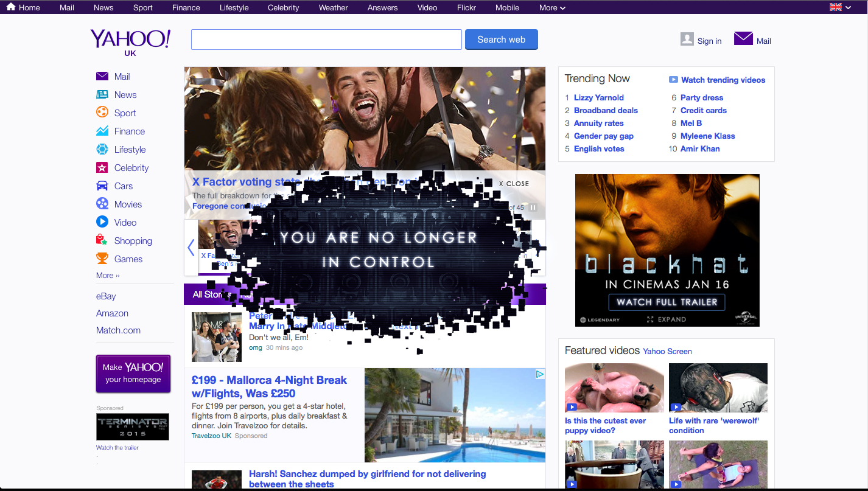
Task: Click inside the web search input field
Action: [x=326, y=40]
